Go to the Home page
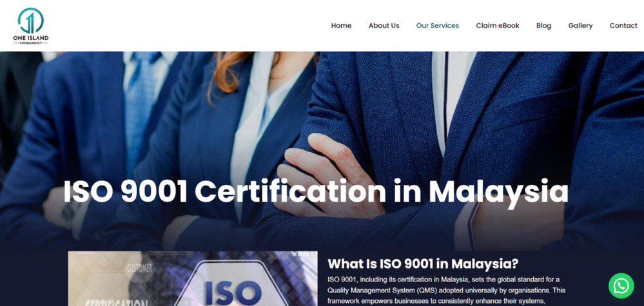This screenshot has height=306, width=644. [341, 25]
